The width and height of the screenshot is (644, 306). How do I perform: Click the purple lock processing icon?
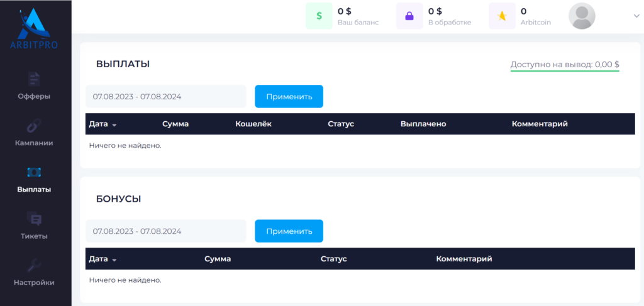pos(409,16)
